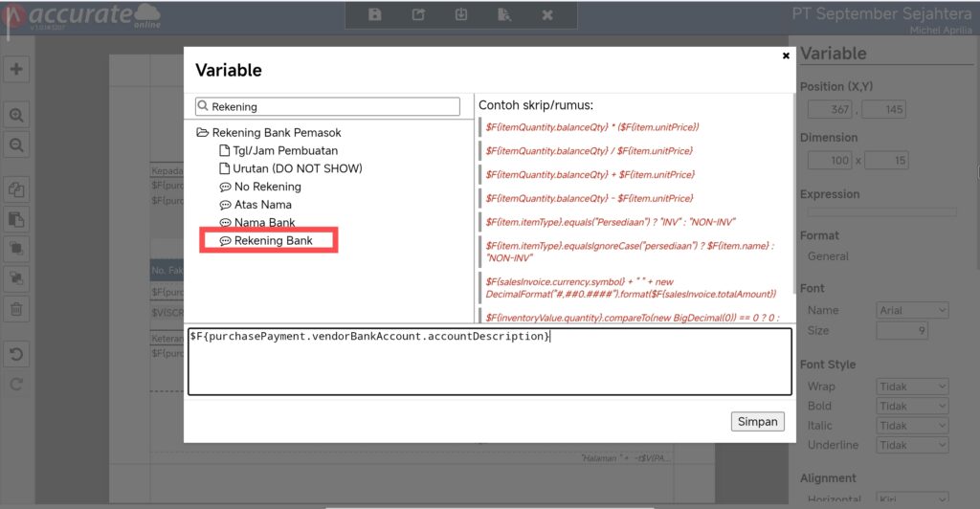Click the variable search field

pyautogui.click(x=328, y=106)
